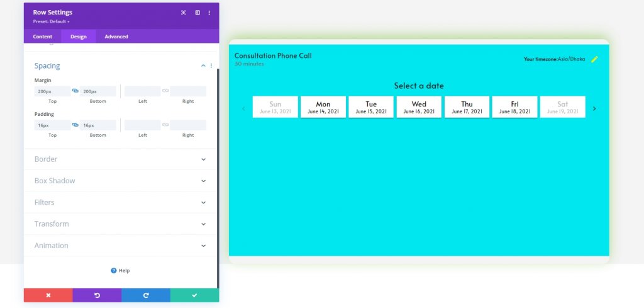Toggle the margin left-right link icon

pos(165,91)
